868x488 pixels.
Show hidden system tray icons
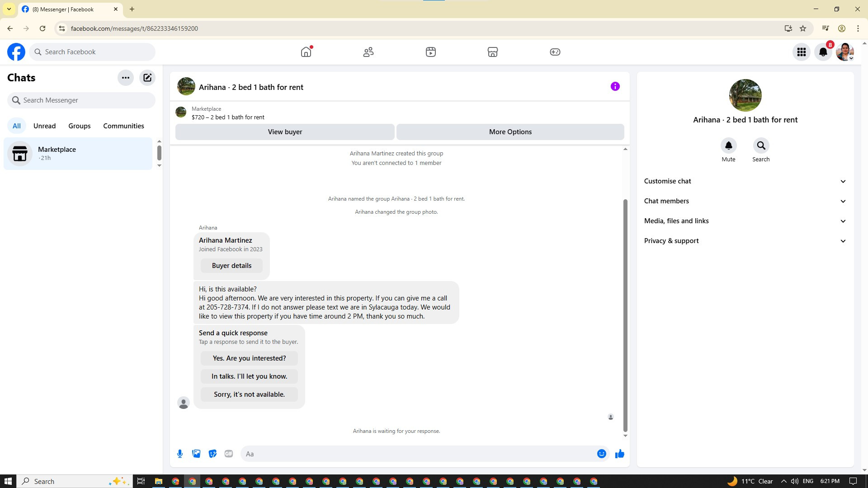[783, 481]
